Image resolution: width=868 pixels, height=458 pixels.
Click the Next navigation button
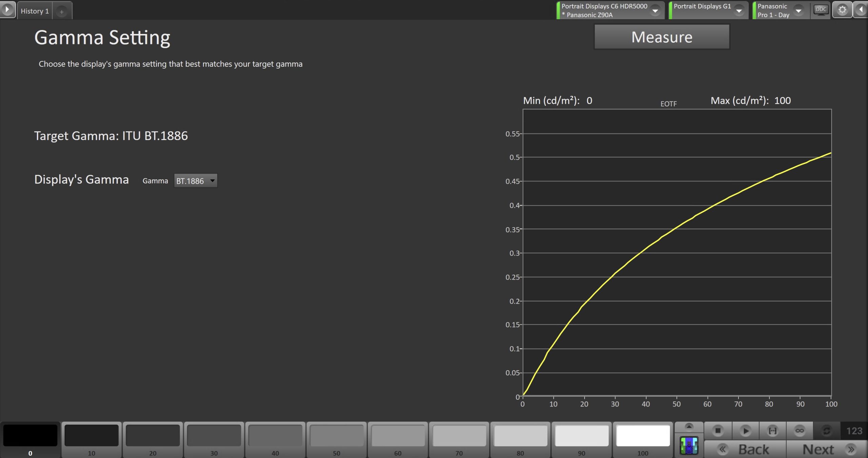827,449
